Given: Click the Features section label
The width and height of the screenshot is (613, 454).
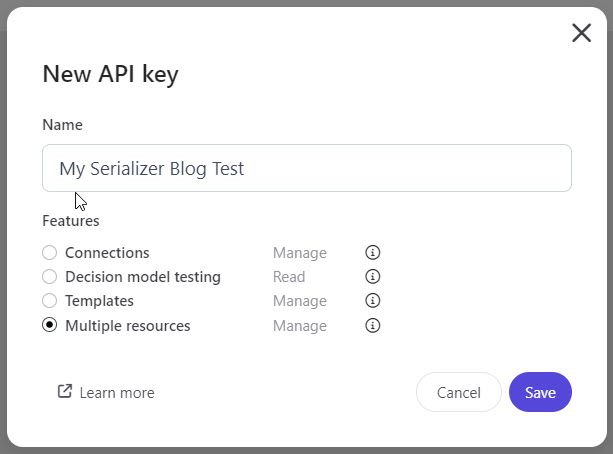Looking at the screenshot, I should [71, 220].
